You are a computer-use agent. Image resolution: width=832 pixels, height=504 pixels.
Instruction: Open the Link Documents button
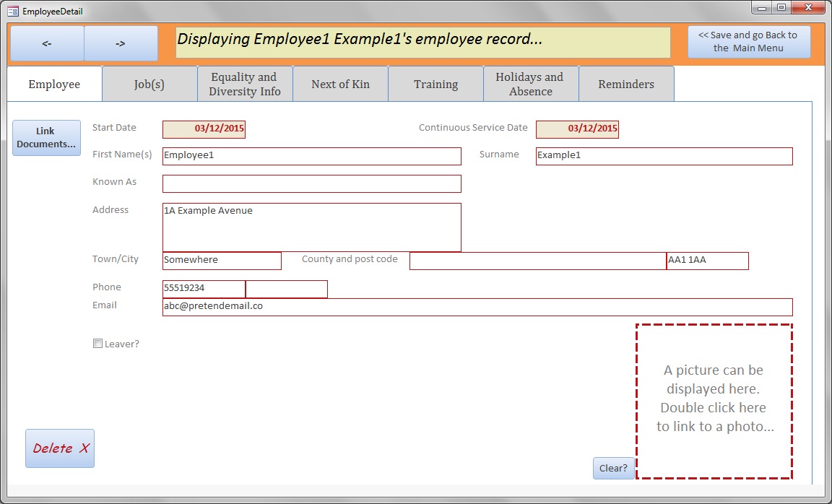pos(46,137)
